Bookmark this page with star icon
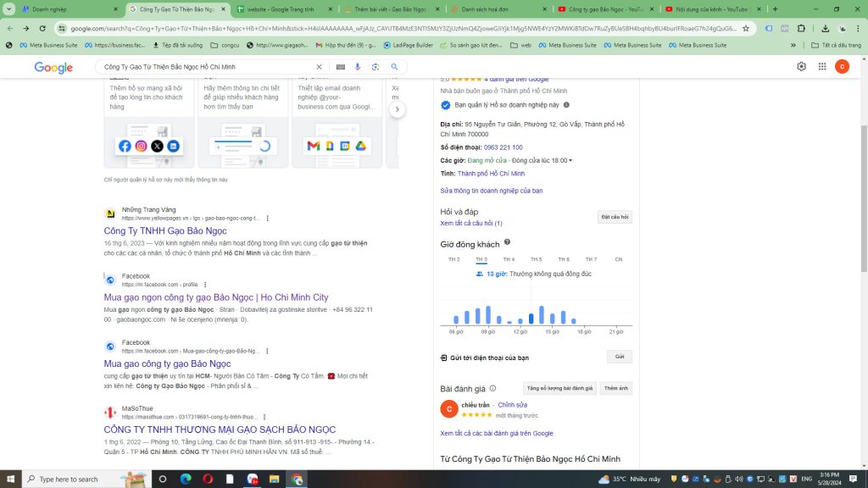This screenshot has height=488, width=868. (745, 28)
